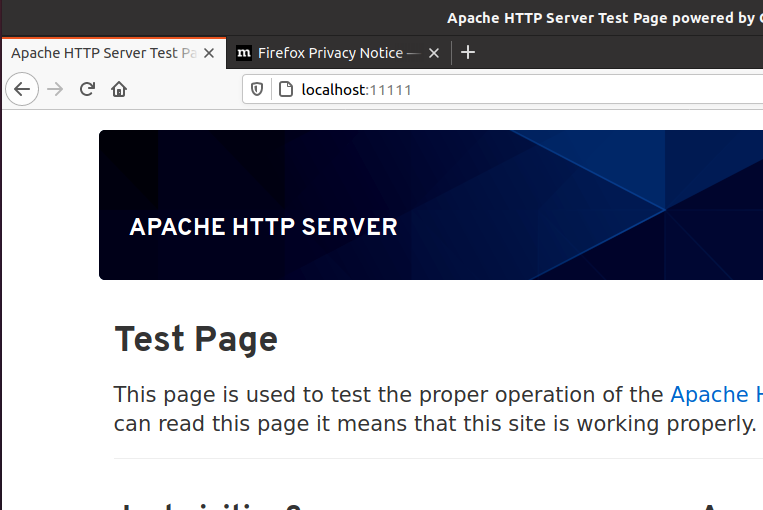Show site information page icon in address bar
The height and width of the screenshot is (510, 763).
[285, 90]
